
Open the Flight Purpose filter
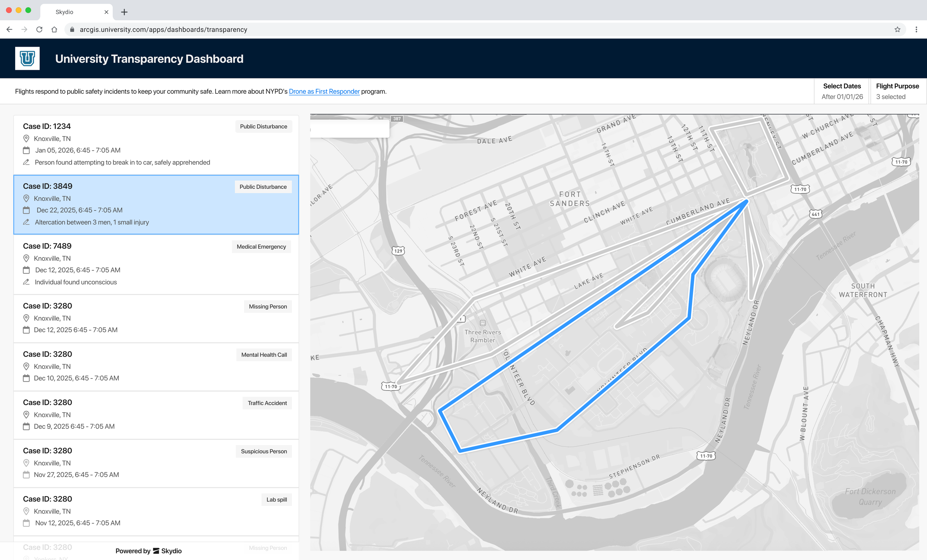click(897, 91)
